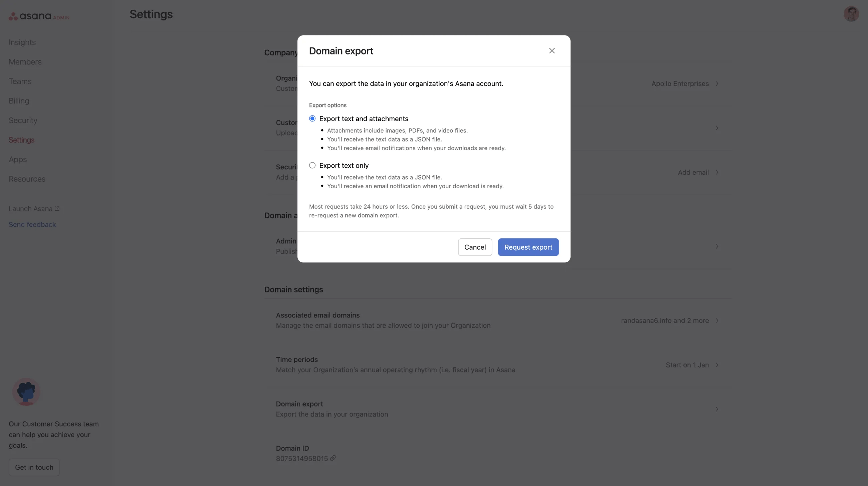868x486 pixels.
Task: Go to Insights in sidebar
Action: [22, 42]
